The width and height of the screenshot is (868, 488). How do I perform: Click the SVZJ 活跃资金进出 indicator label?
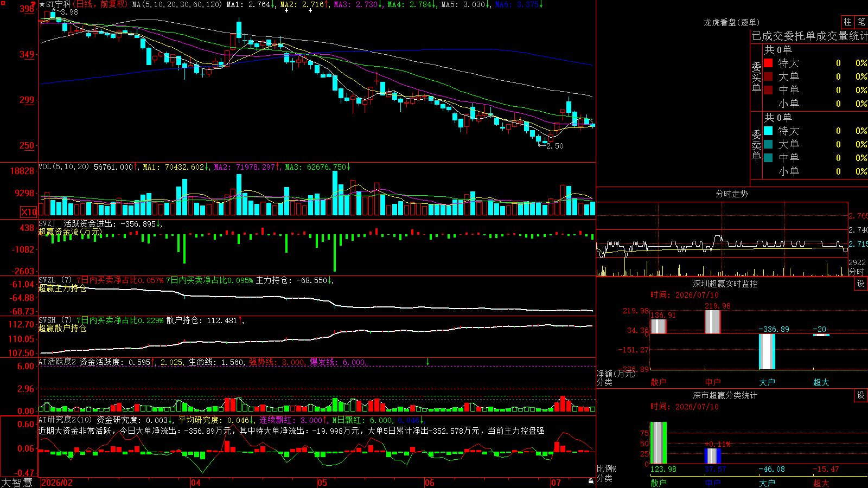[76, 223]
